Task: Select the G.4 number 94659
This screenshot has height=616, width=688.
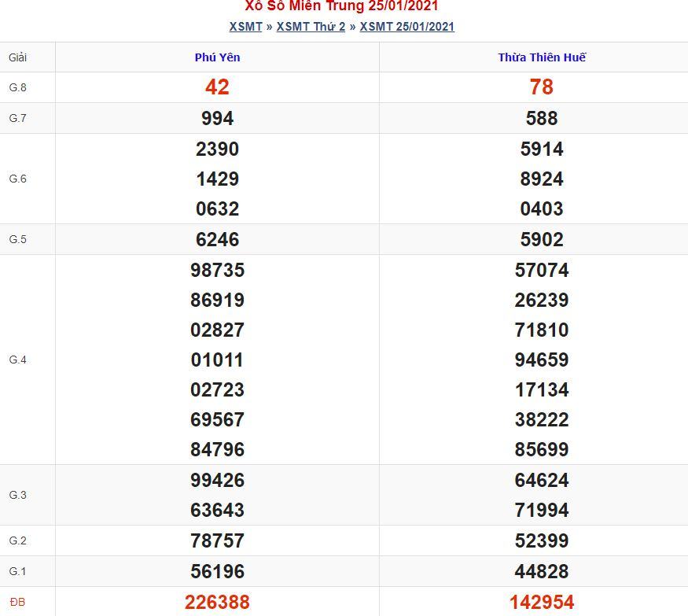Action: (542, 360)
